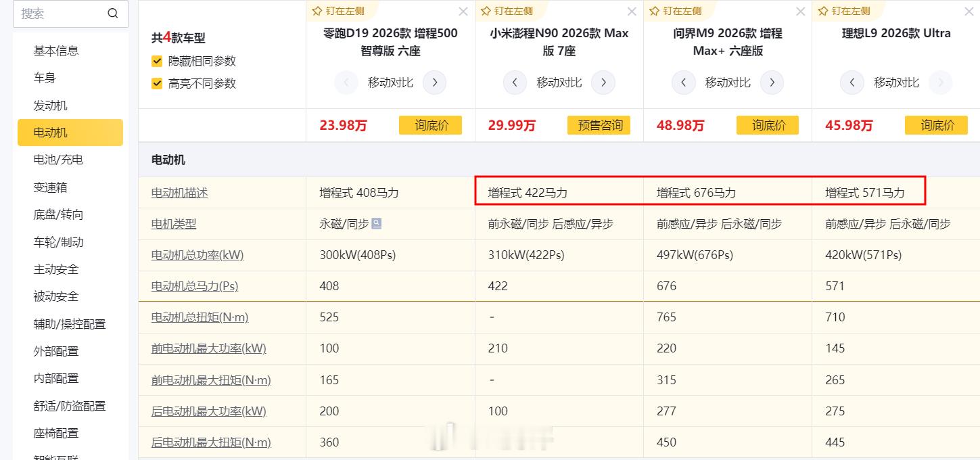Viewport: 980px width, 460px height.
Task: Select the 420kW(571Ps) cell
Action: pyautogui.click(x=896, y=255)
